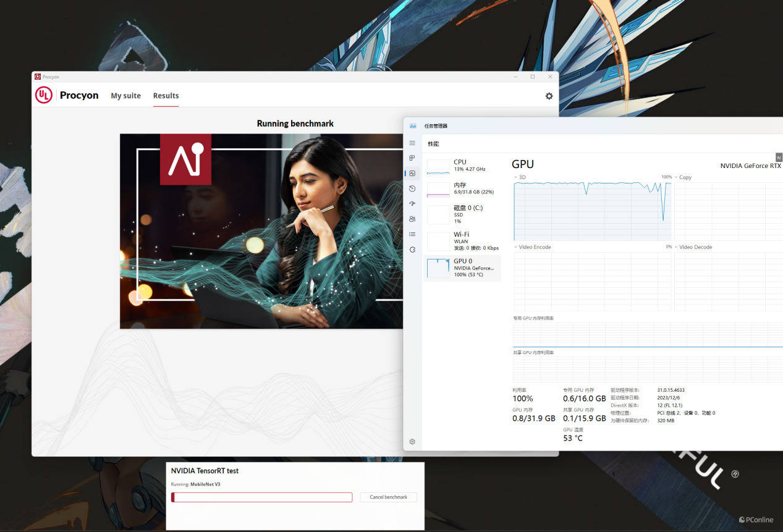The height and width of the screenshot is (532, 783).
Task: Switch to Results tab in Procyon
Action: point(166,96)
